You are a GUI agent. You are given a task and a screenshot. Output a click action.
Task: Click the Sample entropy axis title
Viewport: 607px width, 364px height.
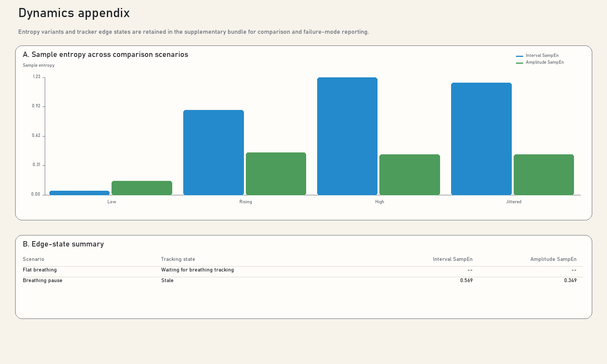point(39,65)
